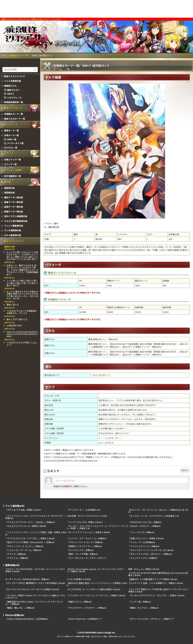The height and width of the screenshot is (644, 193).
Task: Click the crossed swords icon beside 錬金スキルカード一覧
Action: 2,119
